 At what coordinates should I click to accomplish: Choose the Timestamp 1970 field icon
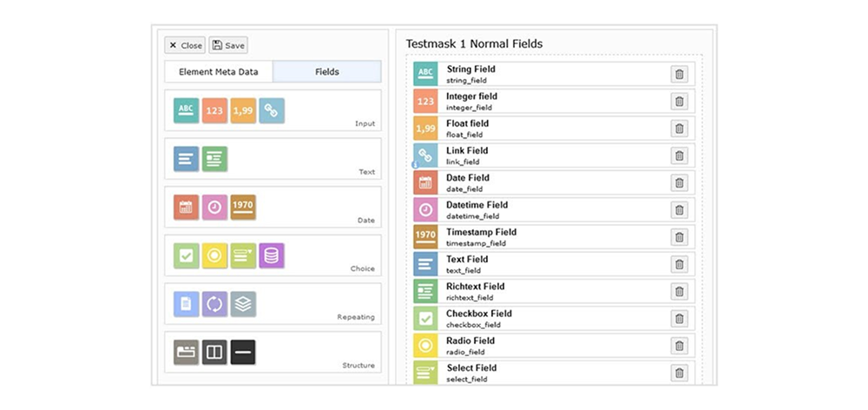tap(244, 208)
